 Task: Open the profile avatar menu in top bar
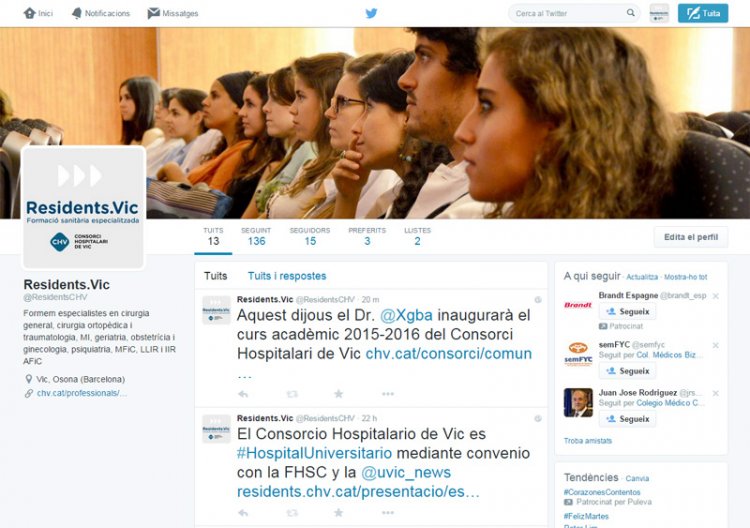659,13
